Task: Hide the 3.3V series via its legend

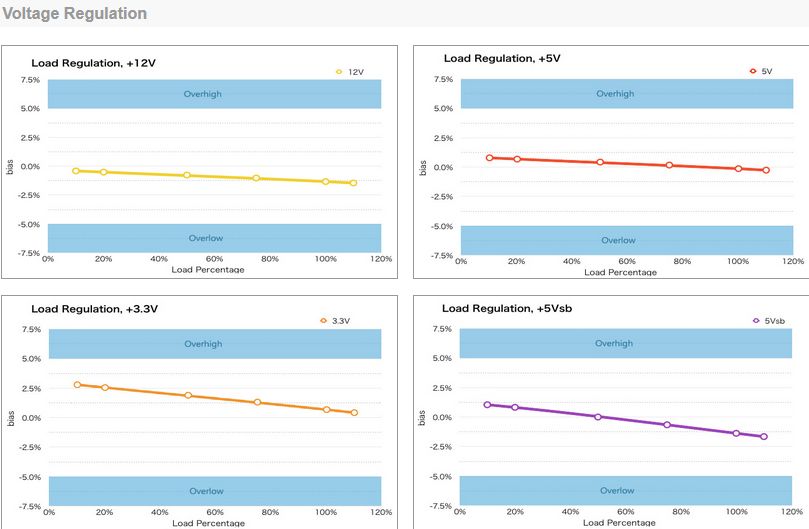Action: (336, 321)
